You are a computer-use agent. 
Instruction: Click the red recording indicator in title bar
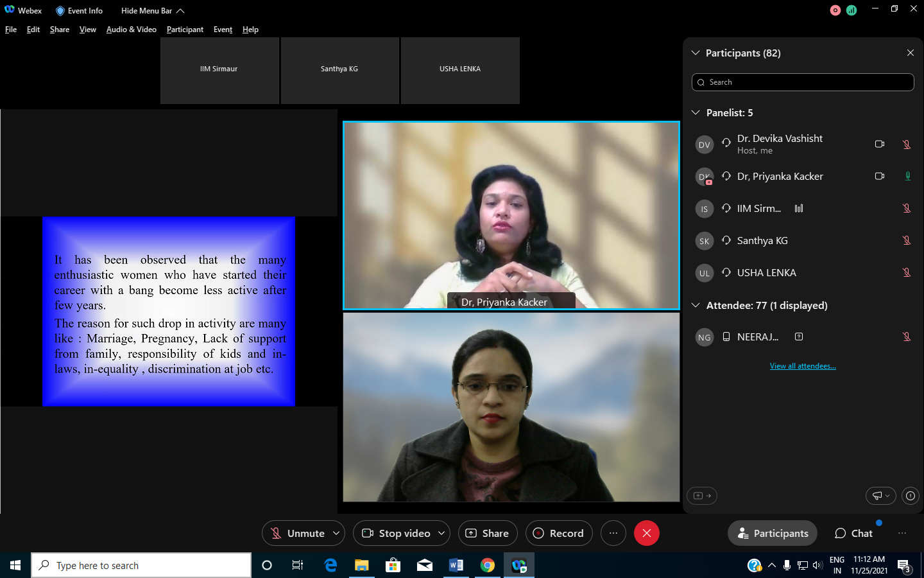(x=835, y=10)
